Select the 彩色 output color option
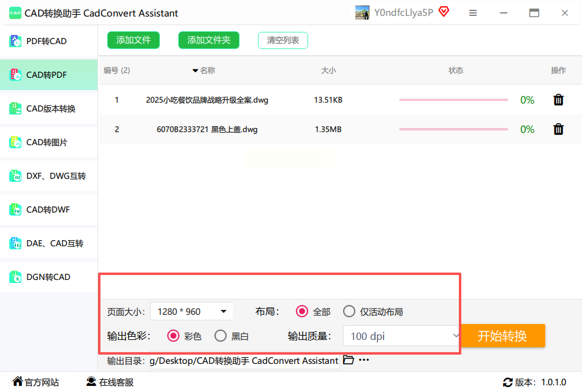This screenshot has height=392, width=582. [x=173, y=336]
